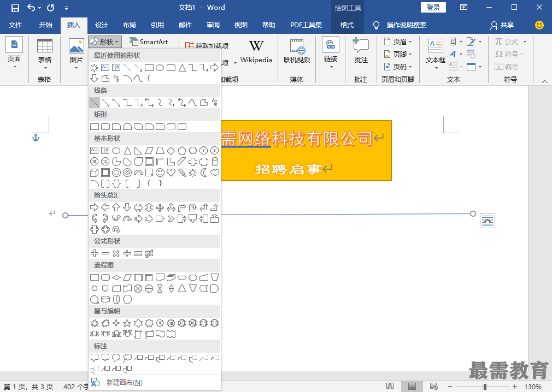Switch to web layout view icon
Viewport: 552px width, 392px height.
click(434, 387)
